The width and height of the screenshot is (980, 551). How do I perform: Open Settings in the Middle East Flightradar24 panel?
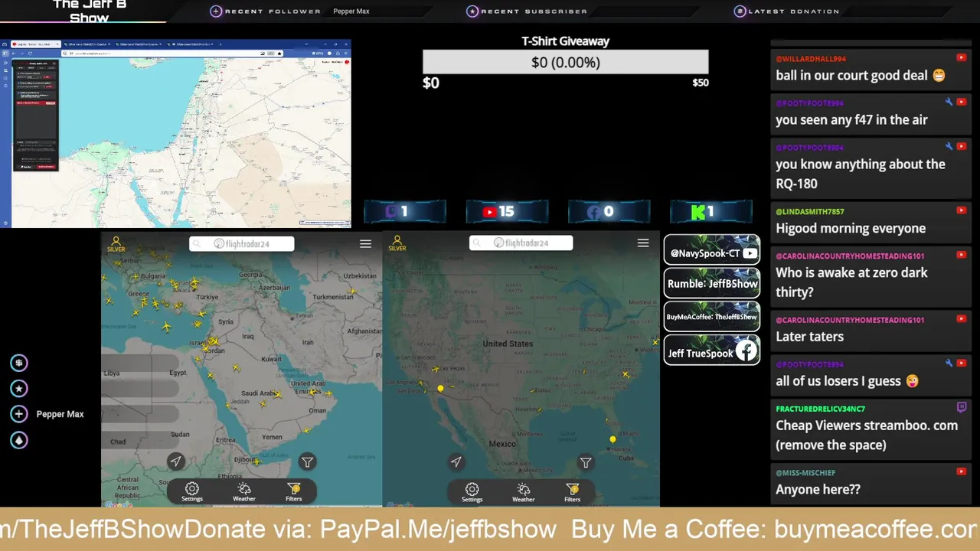[x=192, y=491]
